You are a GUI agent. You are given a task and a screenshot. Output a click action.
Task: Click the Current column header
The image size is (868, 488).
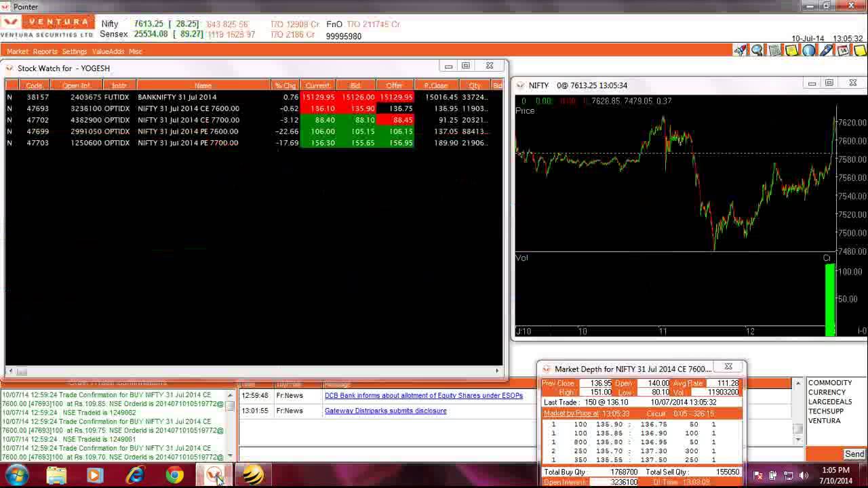tap(317, 85)
